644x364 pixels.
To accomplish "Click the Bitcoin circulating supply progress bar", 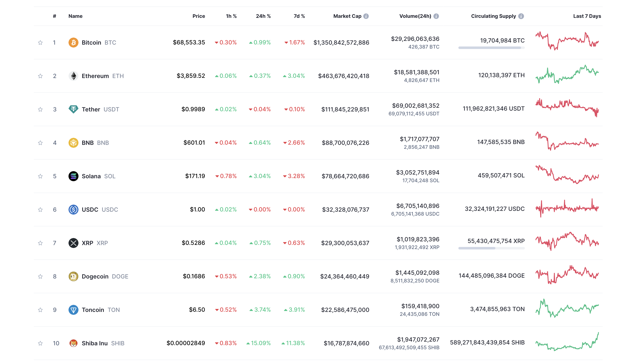I will coord(491,48).
